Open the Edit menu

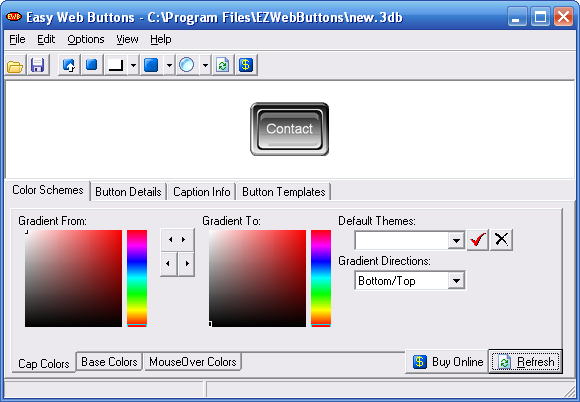click(x=46, y=39)
